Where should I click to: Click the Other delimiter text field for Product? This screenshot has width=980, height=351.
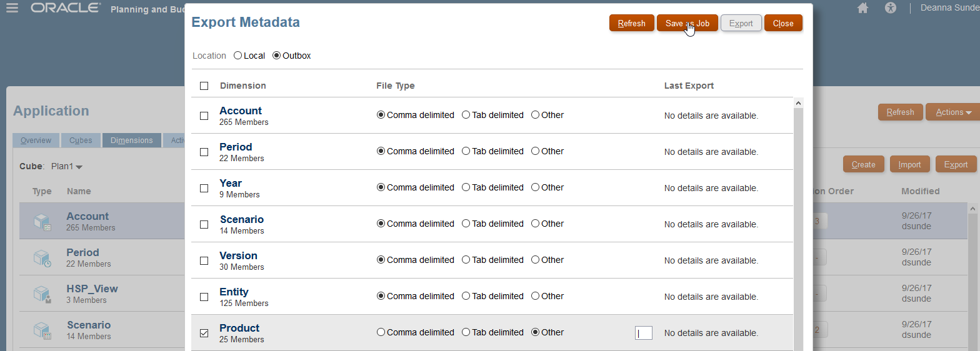(x=643, y=333)
